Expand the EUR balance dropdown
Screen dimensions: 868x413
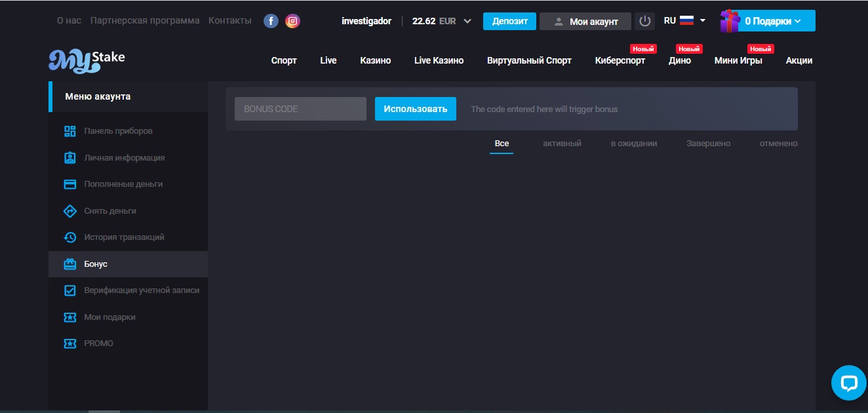pyautogui.click(x=467, y=21)
